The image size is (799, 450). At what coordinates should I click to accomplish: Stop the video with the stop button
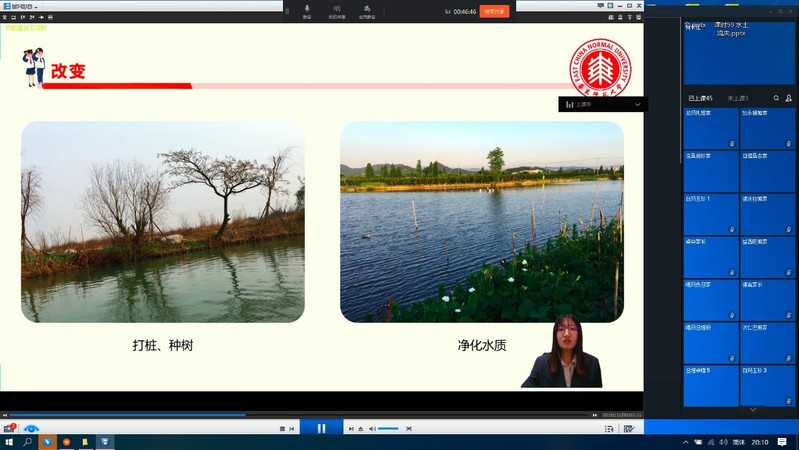click(x=283, y=429)
